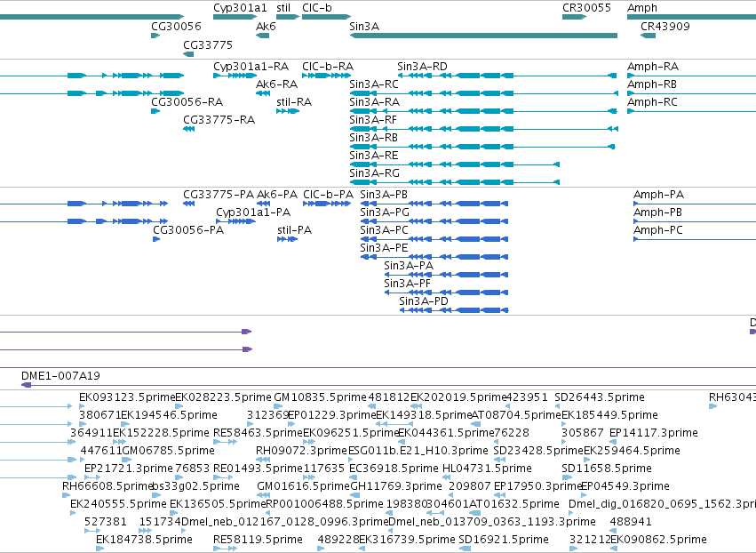The height and width of the screenshot is (553, 756).
Task: Select the long Sin3A gene bar
Action: tap(483, 36)
